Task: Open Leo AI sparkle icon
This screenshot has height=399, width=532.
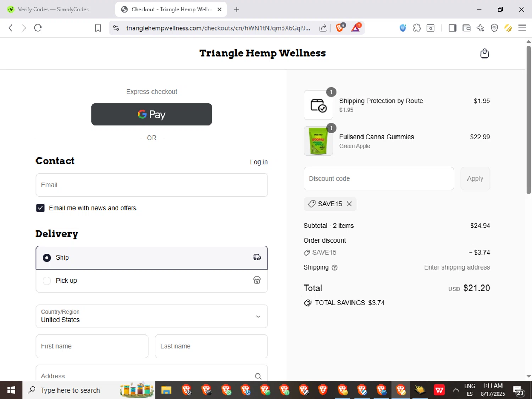Action: point(480,28)
